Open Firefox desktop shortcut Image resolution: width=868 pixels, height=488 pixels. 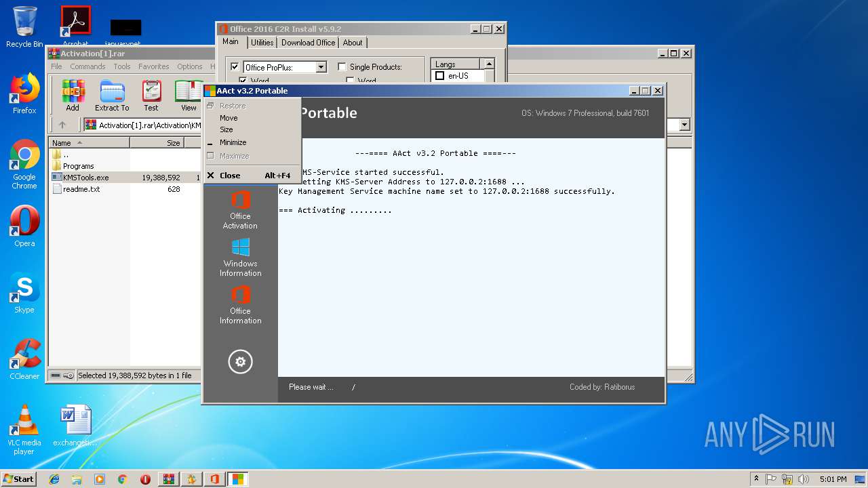pos(24,94)
